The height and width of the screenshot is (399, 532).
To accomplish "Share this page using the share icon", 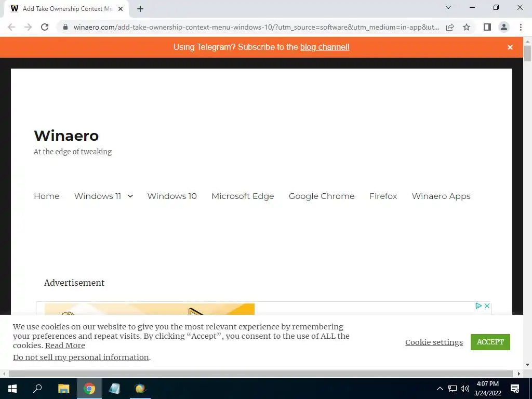I will (450, 27).
